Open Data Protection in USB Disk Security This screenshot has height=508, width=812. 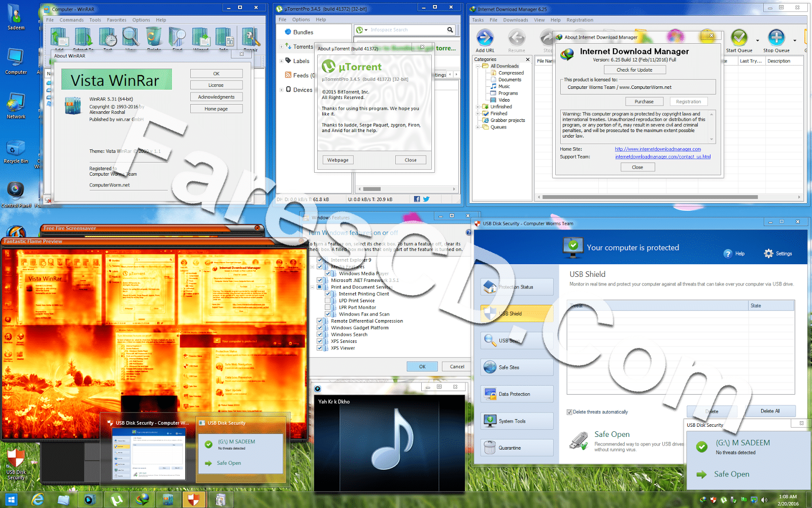[517, 394]
